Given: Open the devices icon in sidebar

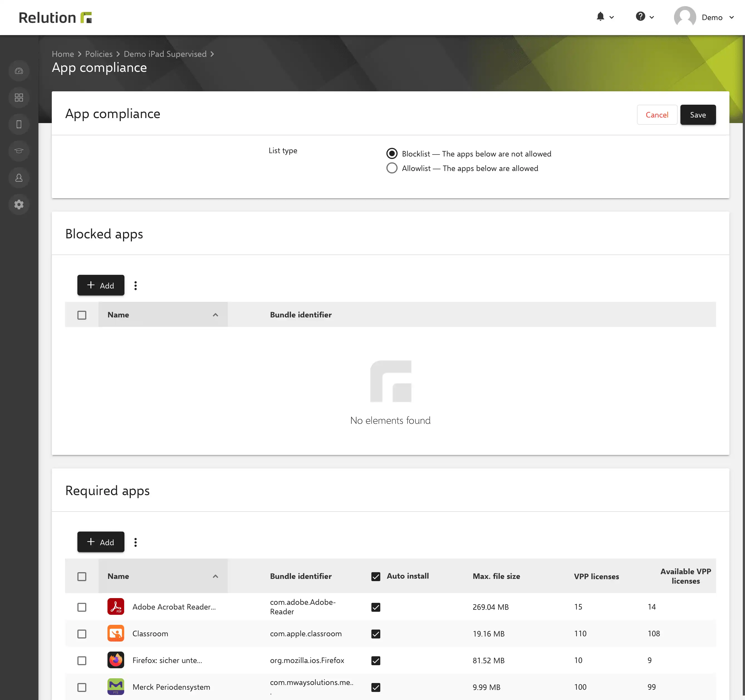Looking at the screenshot, I should coord(19,124).
